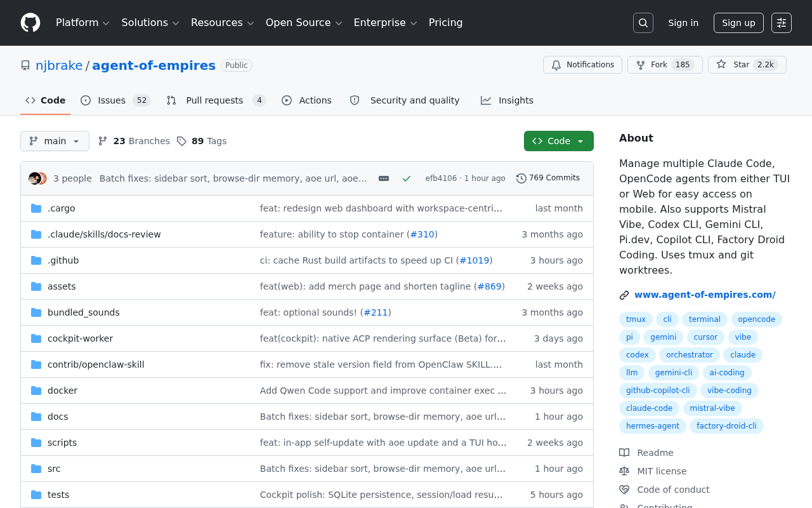Image resolution: width=812 pixels, height=508 pixels.
Task: Open the njbrake owner link
Action: tap(59, 65)
